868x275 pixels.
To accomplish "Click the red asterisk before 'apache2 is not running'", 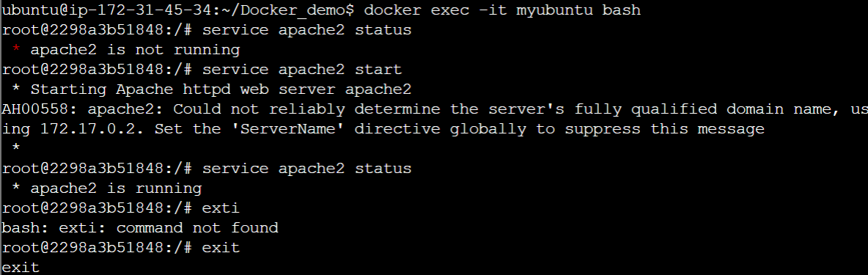I will click(16, 48).
